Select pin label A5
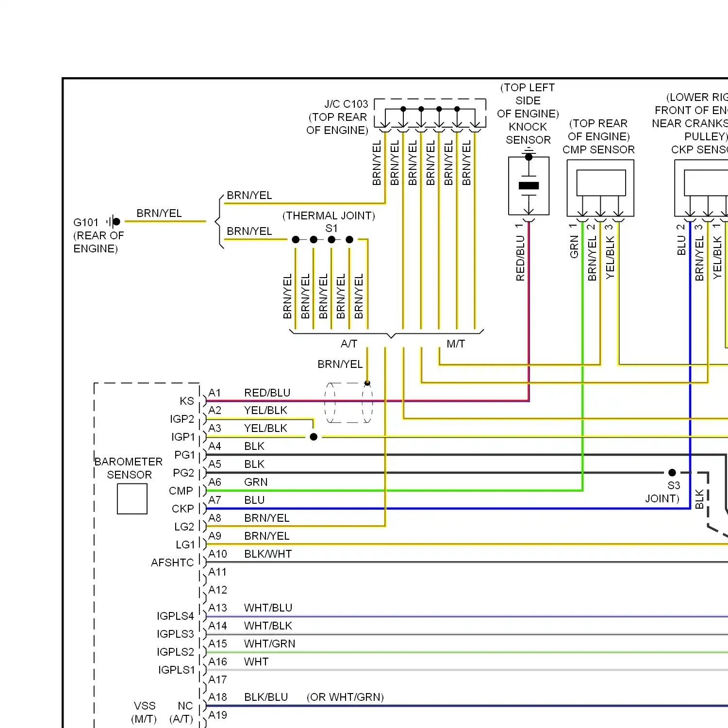 pyautogui.click(x=215, y=464)
